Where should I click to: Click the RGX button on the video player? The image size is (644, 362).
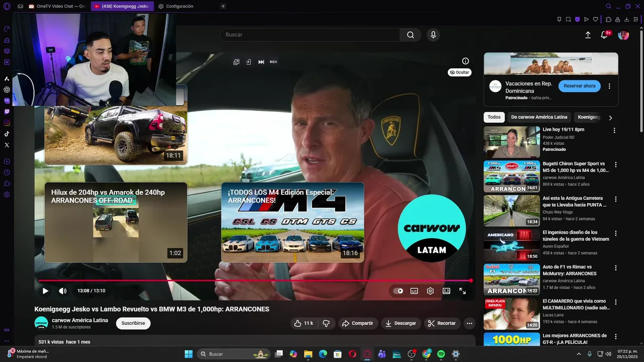pos(273,62)
